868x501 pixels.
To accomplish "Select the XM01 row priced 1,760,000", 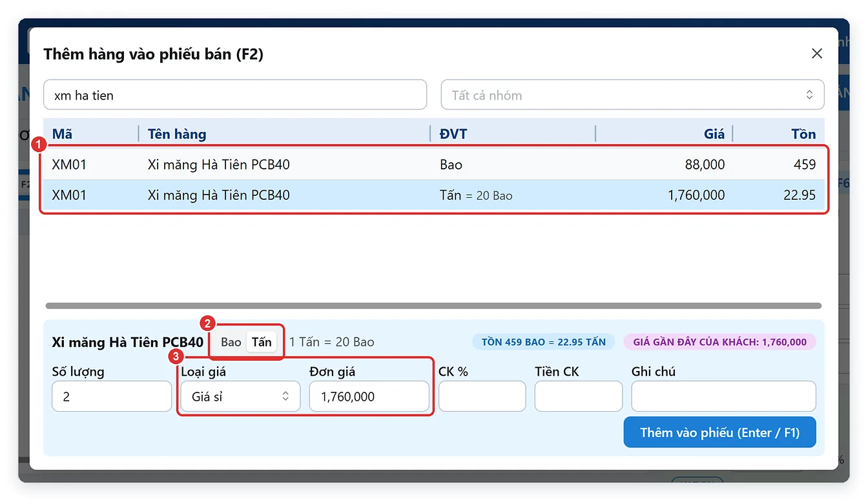I will [434, 195].
